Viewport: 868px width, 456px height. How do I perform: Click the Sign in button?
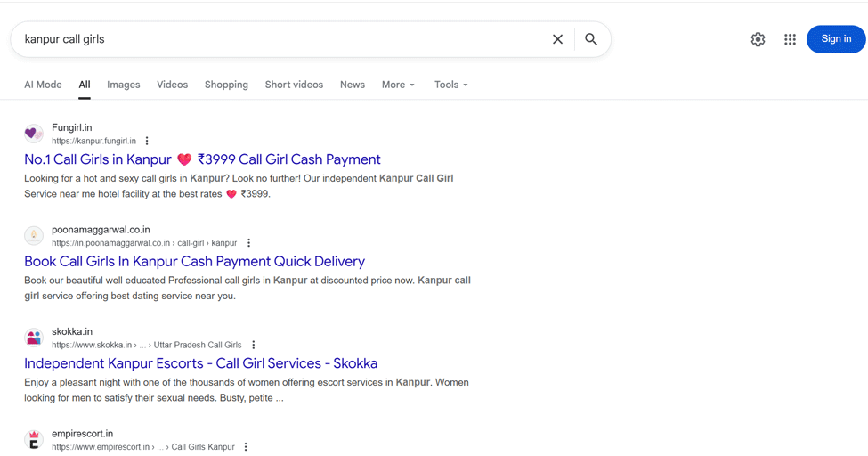coord(836,39)
